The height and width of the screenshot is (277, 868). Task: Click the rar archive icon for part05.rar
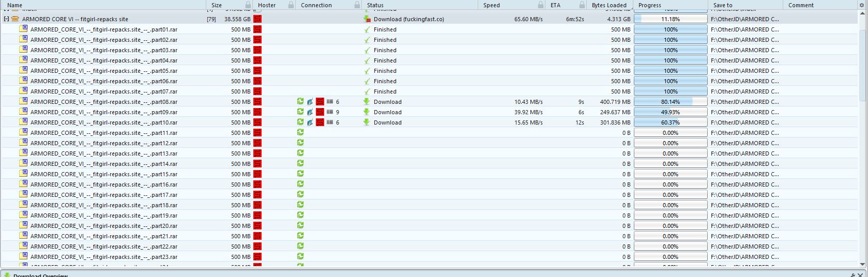pos(23,71)
